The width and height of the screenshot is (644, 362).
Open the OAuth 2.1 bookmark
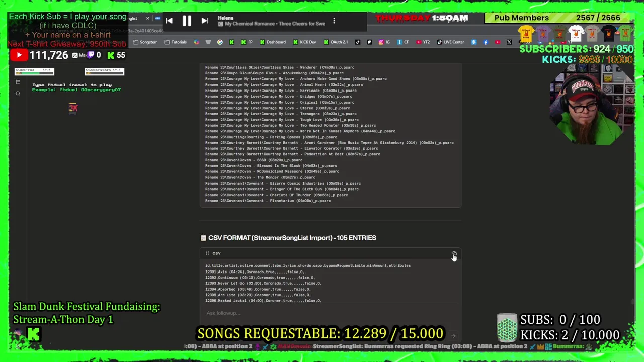336,42
